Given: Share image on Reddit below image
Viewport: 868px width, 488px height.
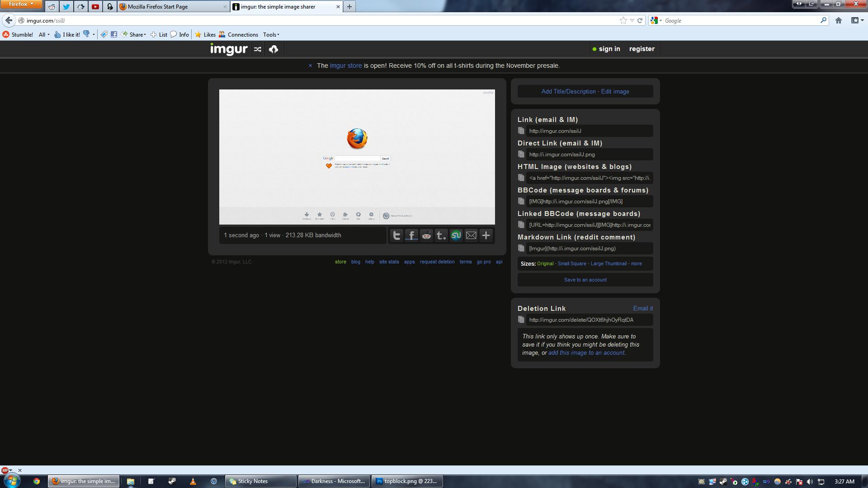Looking at the screenshot, I should [x=426, y=235].
